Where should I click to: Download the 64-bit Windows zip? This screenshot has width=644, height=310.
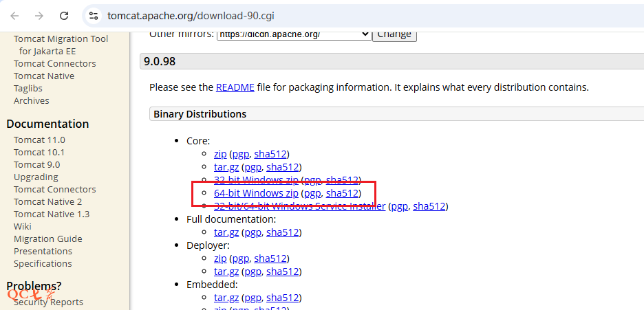[x=256, y=193]
